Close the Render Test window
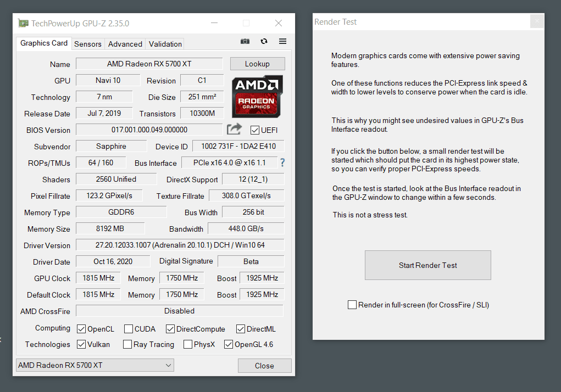This screenshot has height=392, width=561. coord(537,21)
